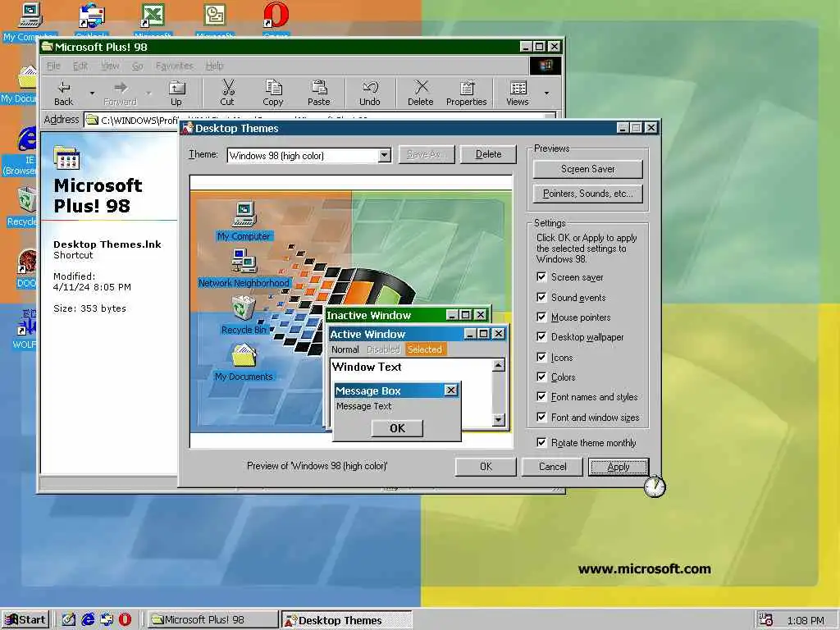Select the Recycle Bin on the desktop
This screenshot has height=630, width=840.
tap(25, 201)
